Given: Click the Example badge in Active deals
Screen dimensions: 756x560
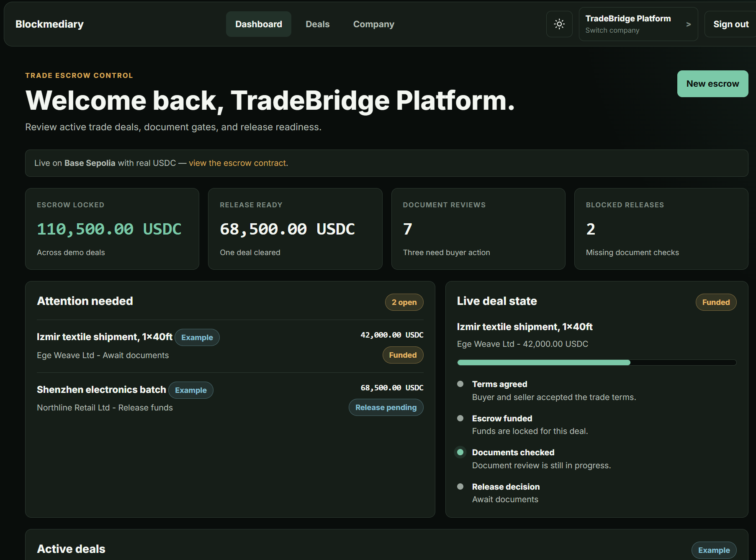Looking at the screenshot, I should coord(714,550).
